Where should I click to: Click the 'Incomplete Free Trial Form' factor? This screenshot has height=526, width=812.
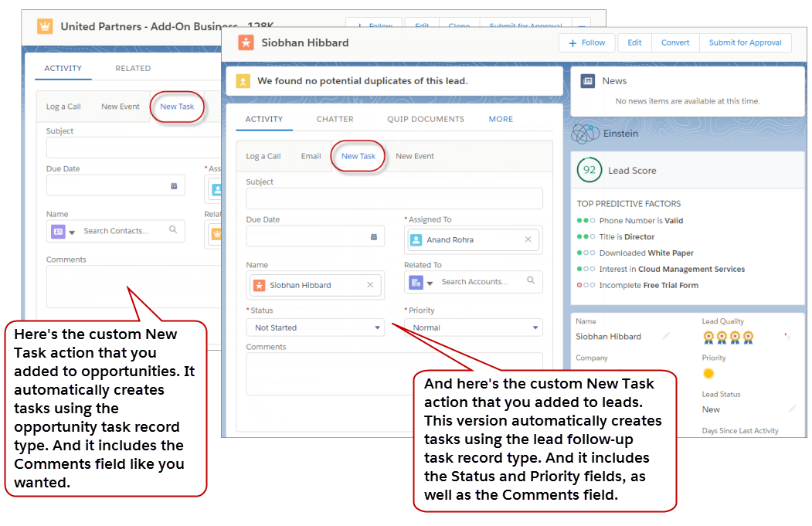[x=648, y=285]
